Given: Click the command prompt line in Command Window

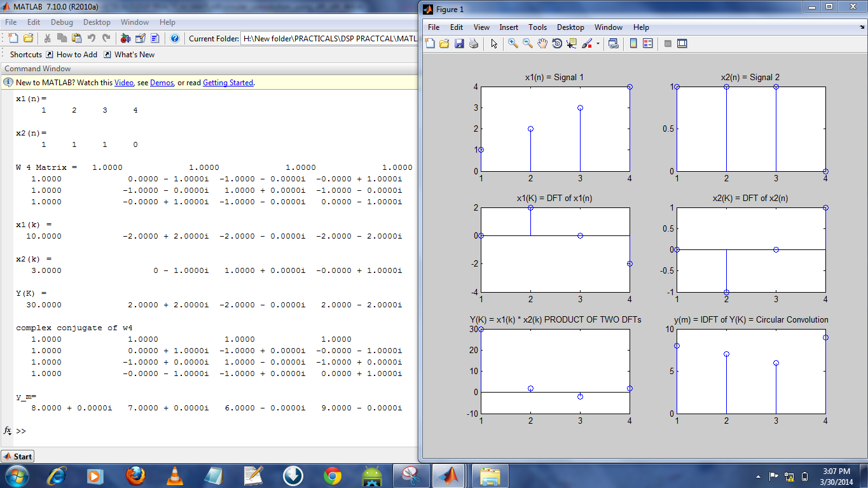Looking at the screenshot, I should (214, 431).
